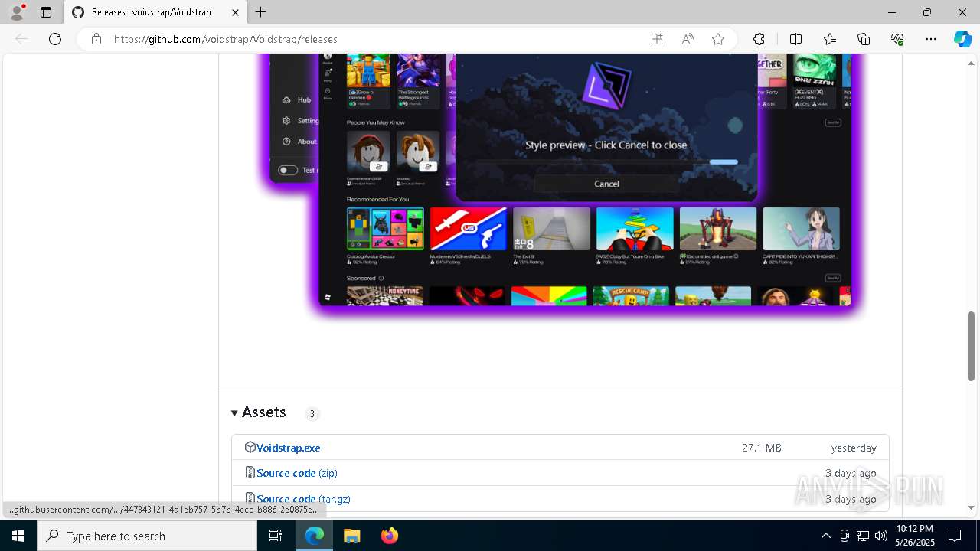Viewport: 980px width, 551px height.
Task: View site information lock icon
Action: (96, 39)
